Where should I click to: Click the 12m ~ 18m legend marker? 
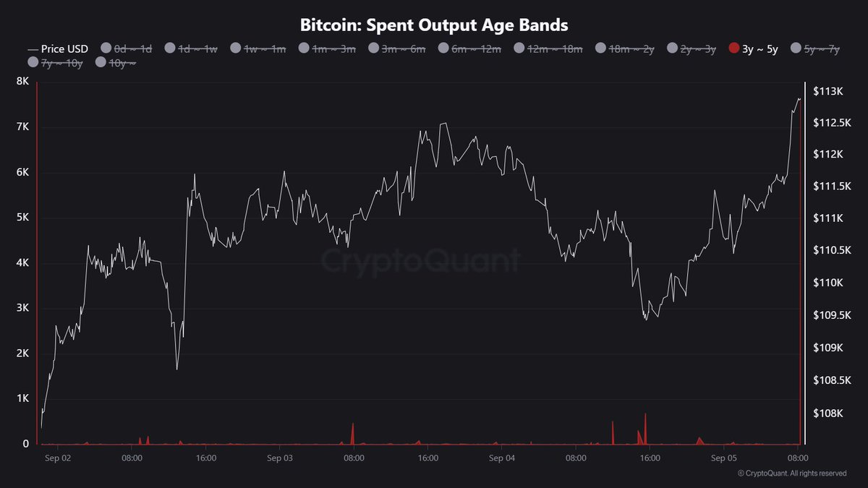pos(519,48)
